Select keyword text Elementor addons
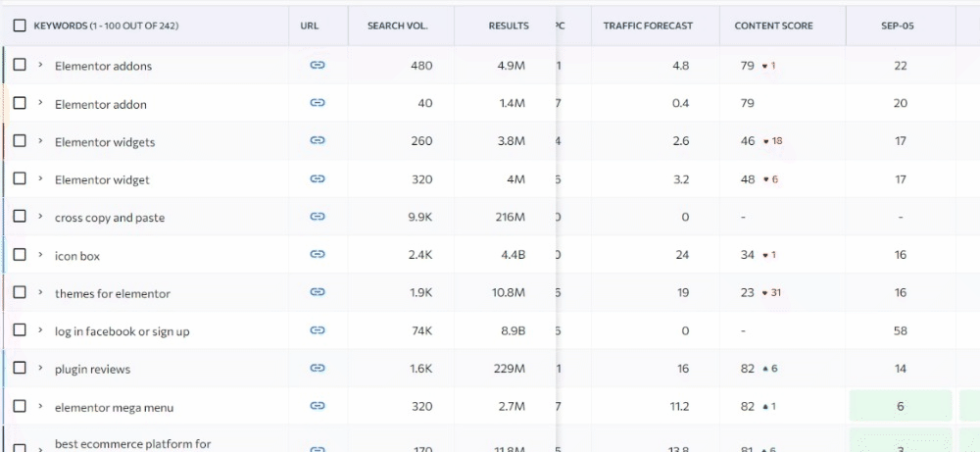This screenshot has height=452, width=980. [103, 66]
